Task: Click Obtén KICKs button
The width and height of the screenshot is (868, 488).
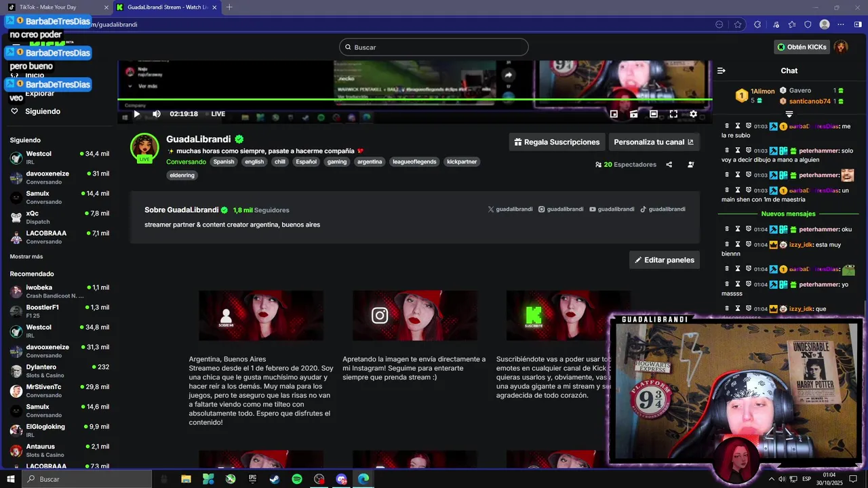Action: pos(802,47)
